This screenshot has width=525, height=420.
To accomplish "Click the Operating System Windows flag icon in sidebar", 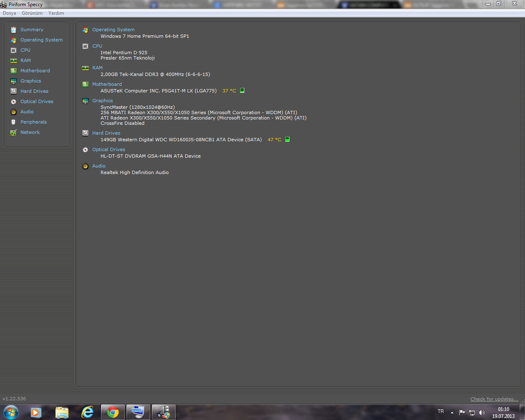I will (x=14, y=40).
